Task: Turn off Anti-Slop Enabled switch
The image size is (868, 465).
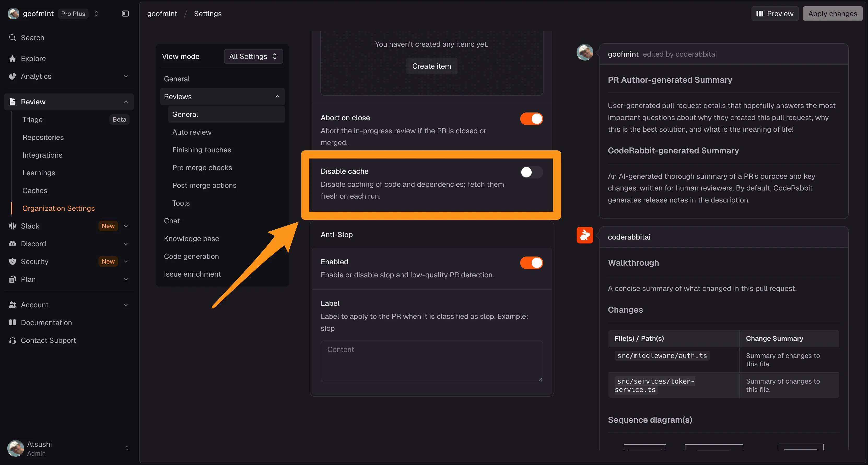Action: click(x=531, y=263)
